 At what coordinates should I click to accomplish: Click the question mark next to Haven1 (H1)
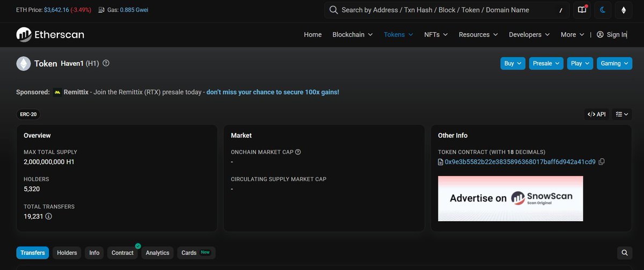(106, 63)
